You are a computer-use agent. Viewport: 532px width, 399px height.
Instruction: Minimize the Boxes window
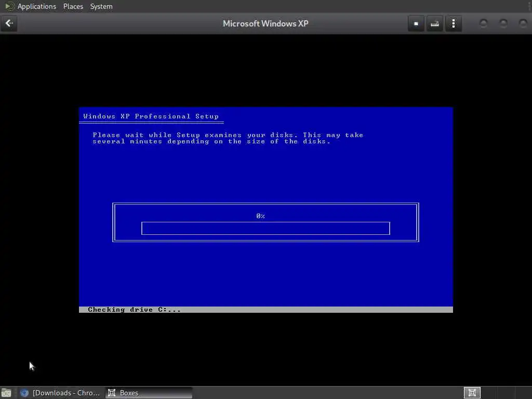pyautogui.click(x=484, y=23)
